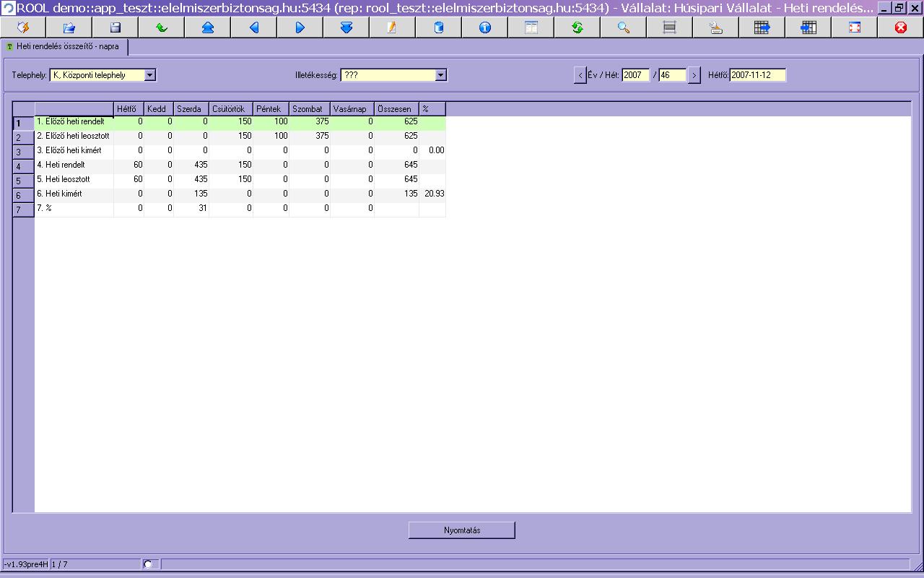Jump to first record with double up arrow
This screenshot has width=924, height=578.
click(x=207, y=27)
